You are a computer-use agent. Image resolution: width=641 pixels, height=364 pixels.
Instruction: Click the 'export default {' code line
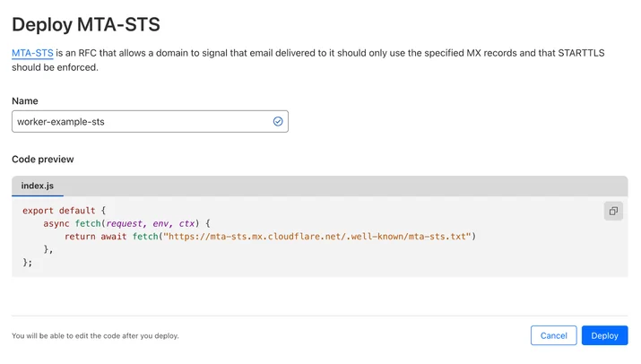(x=65, y=211)
